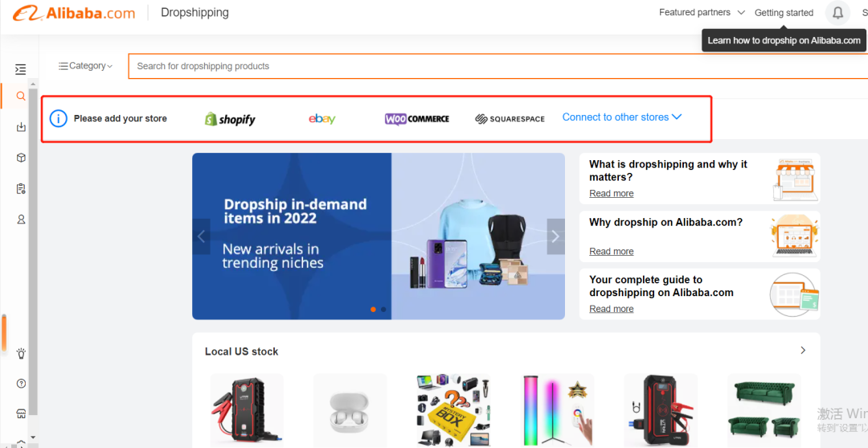Open the account person icon in sidebar

tap(21, 220)
